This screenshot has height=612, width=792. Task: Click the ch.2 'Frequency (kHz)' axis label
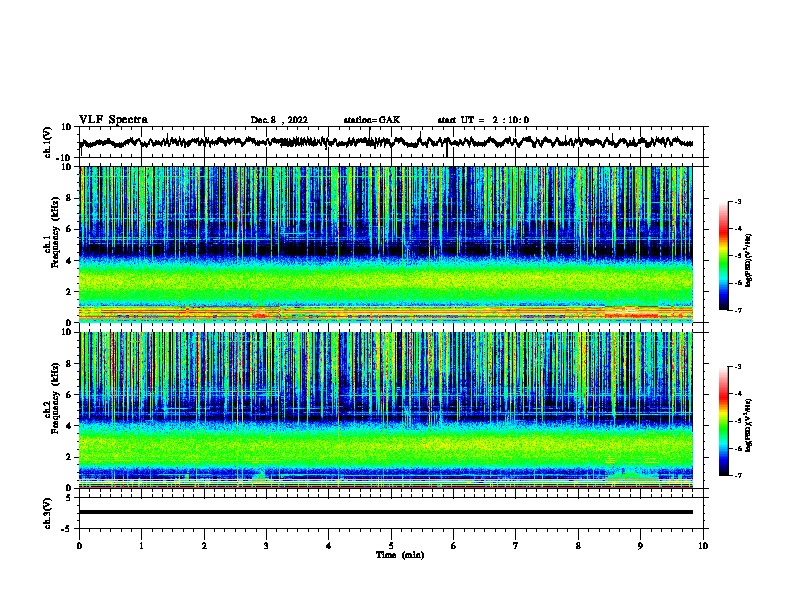tap(56, 398)
